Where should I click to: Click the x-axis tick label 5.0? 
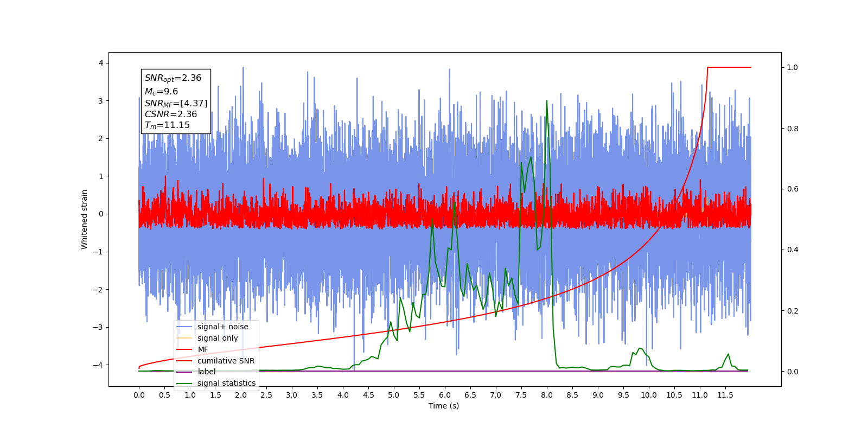(x=394, y=395)
